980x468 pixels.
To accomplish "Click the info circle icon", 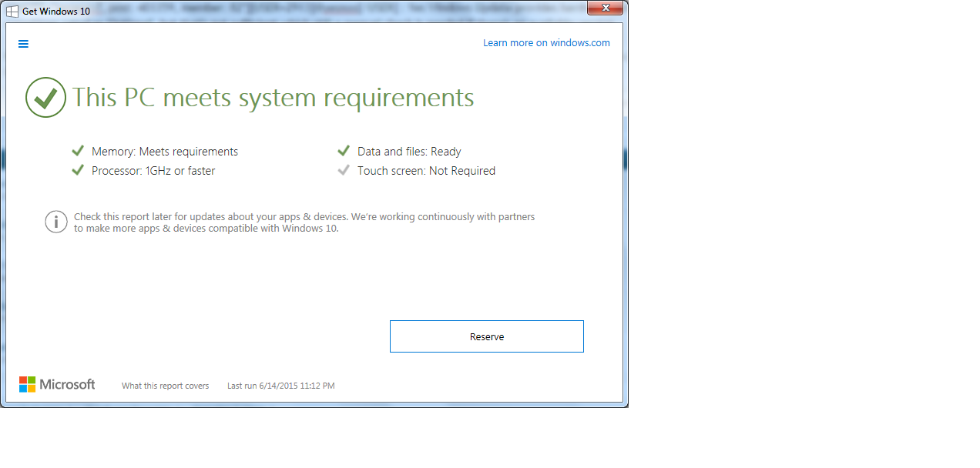I will coord(56,222).
